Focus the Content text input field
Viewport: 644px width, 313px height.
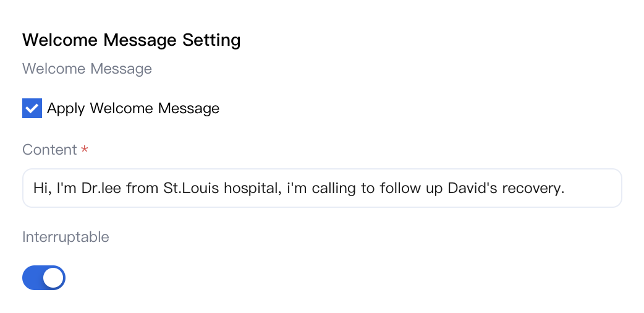[x=321, y=188]
